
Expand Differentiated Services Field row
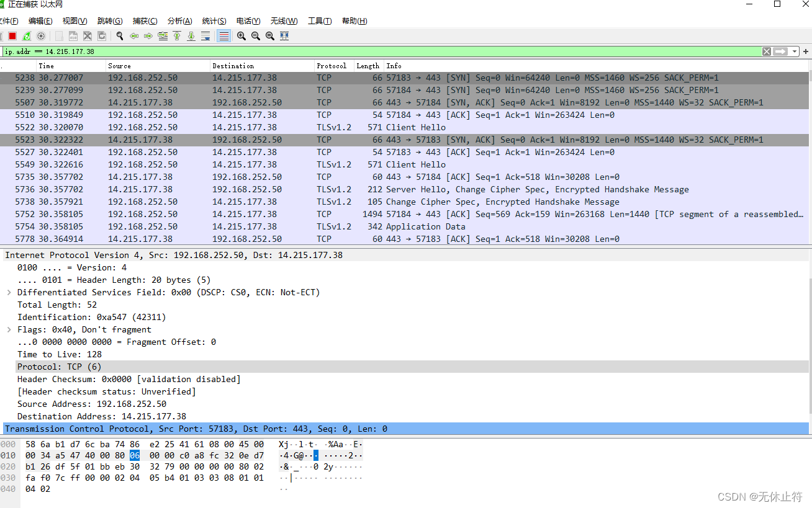(9, 292)
